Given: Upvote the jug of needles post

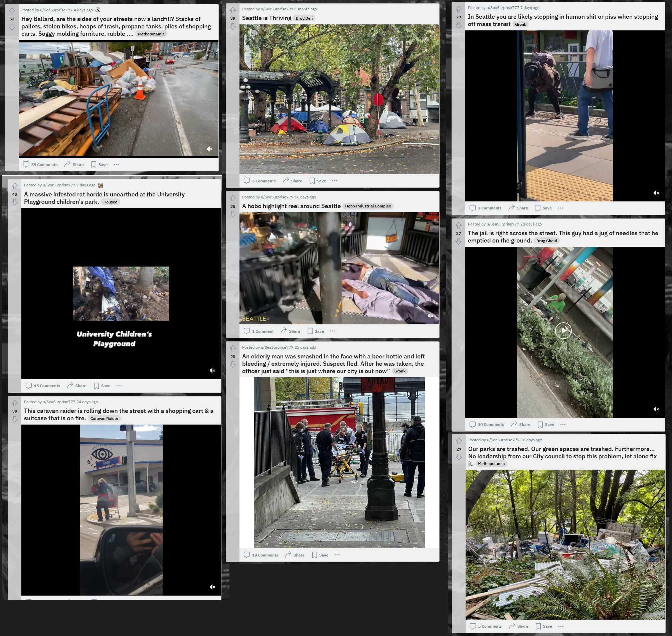Looking at the screenshot, I should pos(458,225).
